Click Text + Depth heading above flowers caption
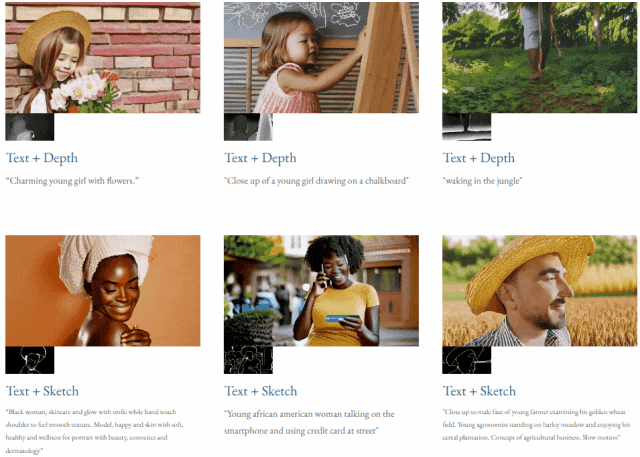 [42, 158]
